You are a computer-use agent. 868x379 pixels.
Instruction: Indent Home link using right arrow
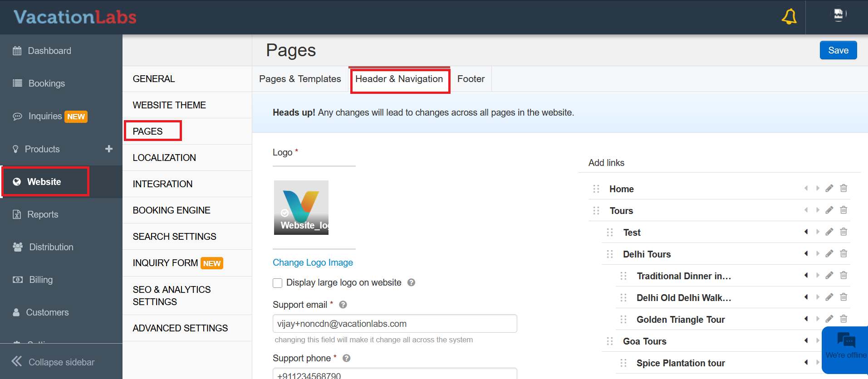[x=818, y=188]
